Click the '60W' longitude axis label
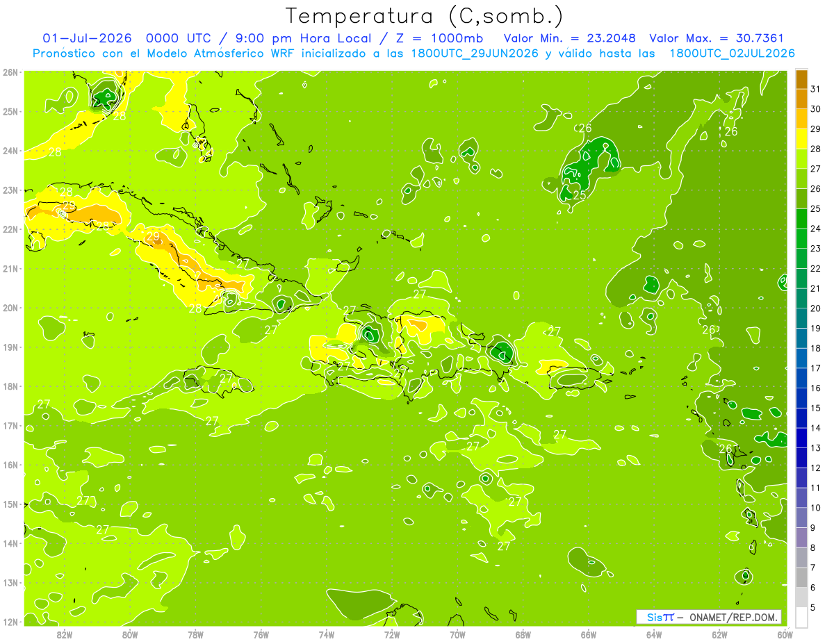834x644 pixels. (x=785, y=634)
